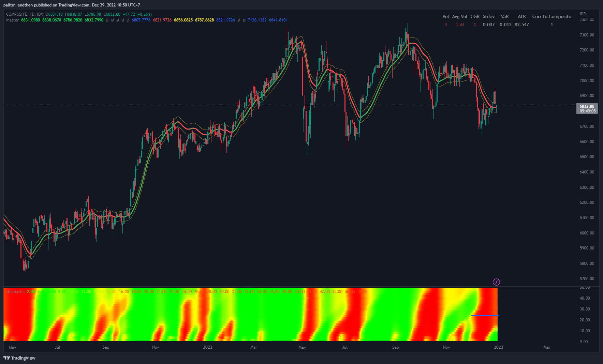The height and width of the screenshot is (364, 603).
Task: Click the CGR column header
Action: pos(475,16)
